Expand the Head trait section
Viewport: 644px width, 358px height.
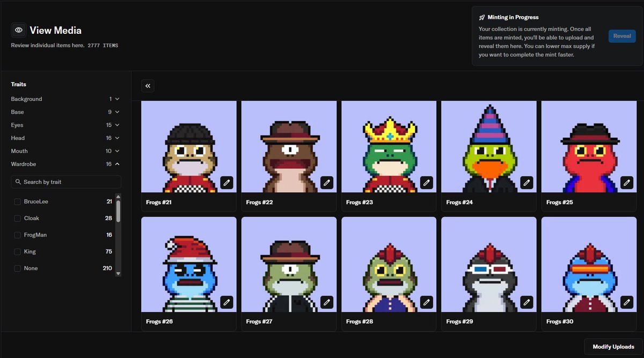tap(65, 138)
